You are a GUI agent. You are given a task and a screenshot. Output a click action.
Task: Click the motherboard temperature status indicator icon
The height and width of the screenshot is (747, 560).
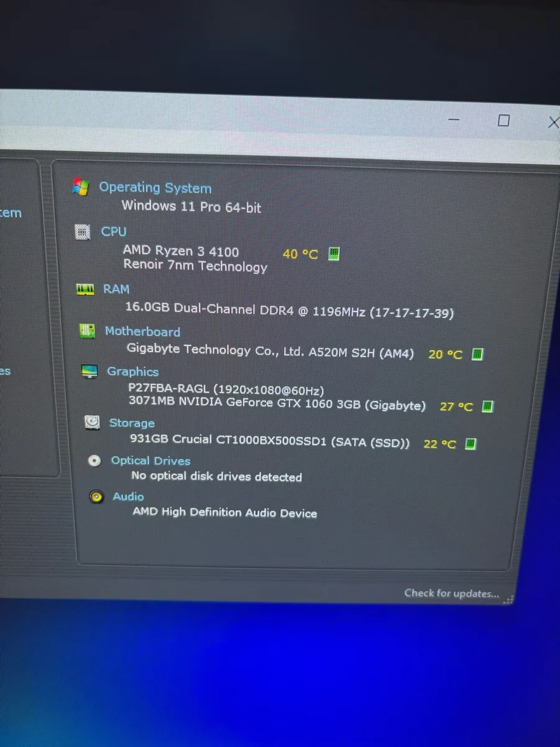477,354
